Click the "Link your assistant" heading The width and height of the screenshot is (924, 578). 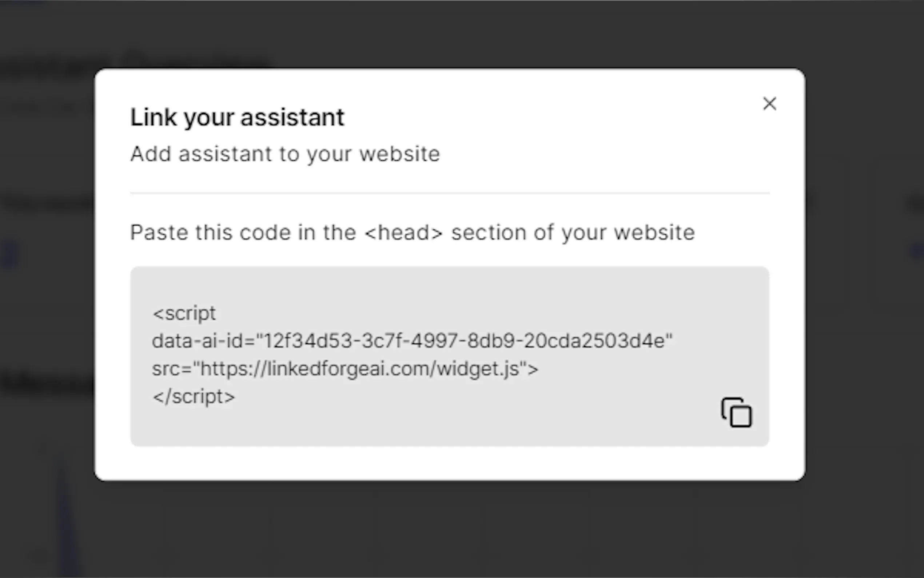[237, 117]
